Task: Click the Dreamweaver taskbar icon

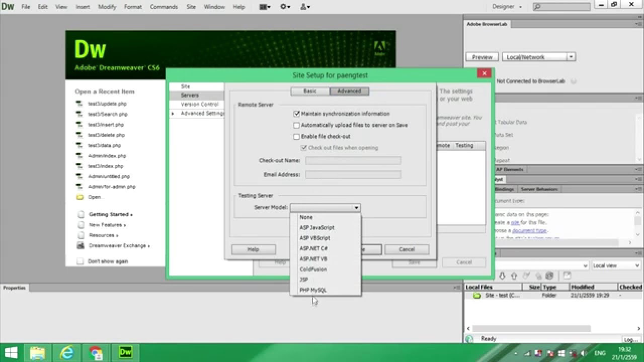Action: pos(125,352)
